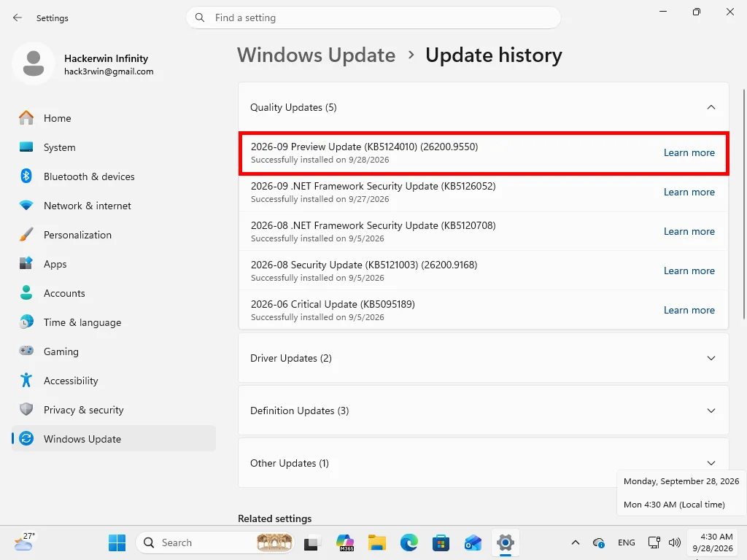Click the volume speaker tray icon
Image resolution: width=747 pixels, height=560 pixels.
(x=674, y=542)
